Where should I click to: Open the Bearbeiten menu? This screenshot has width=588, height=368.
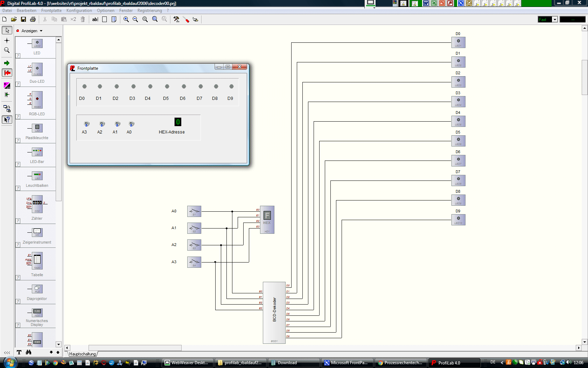tap(27, 11)
